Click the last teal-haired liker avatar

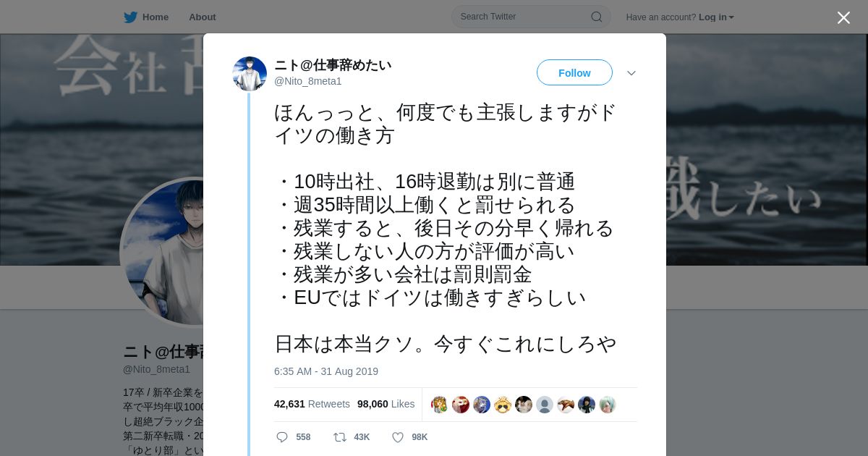[x=608, y=405]
